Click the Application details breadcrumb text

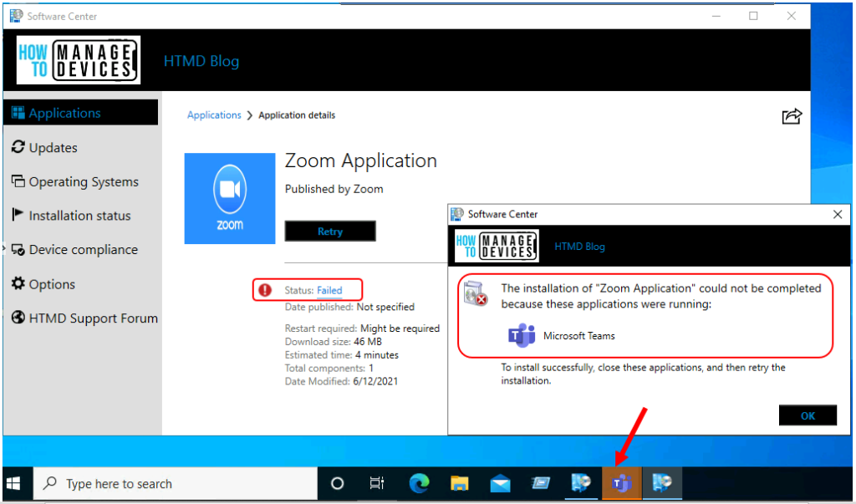point(297,115)
